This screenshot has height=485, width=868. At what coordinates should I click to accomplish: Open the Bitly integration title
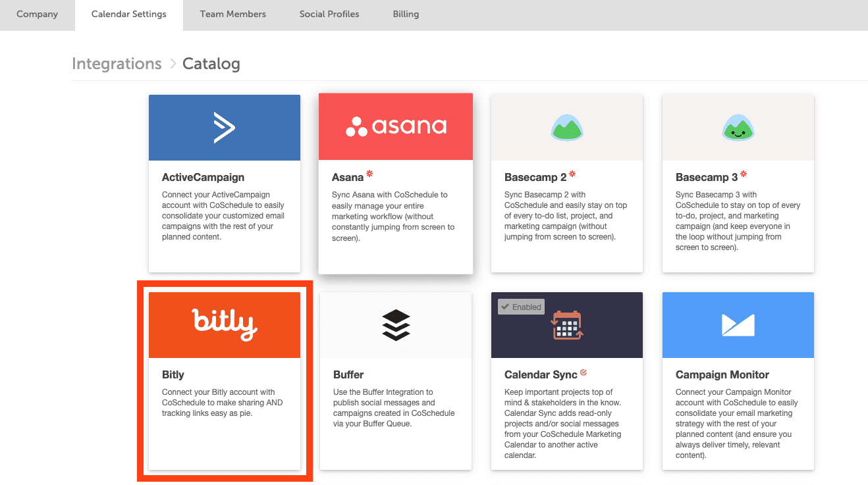click(173, 375)
